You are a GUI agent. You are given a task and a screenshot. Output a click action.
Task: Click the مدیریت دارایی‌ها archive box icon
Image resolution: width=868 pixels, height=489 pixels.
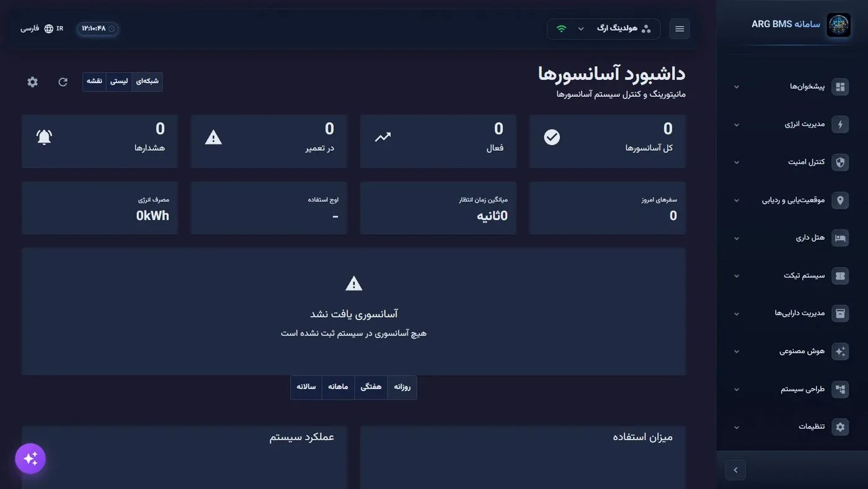pyautogui.click(x=840, y=313)
